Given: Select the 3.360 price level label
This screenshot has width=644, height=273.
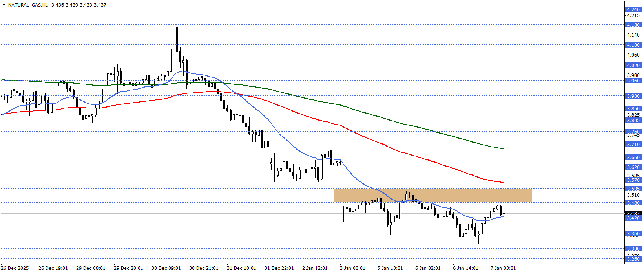Looking at the screenshot, I should click(x=633, y=233).
